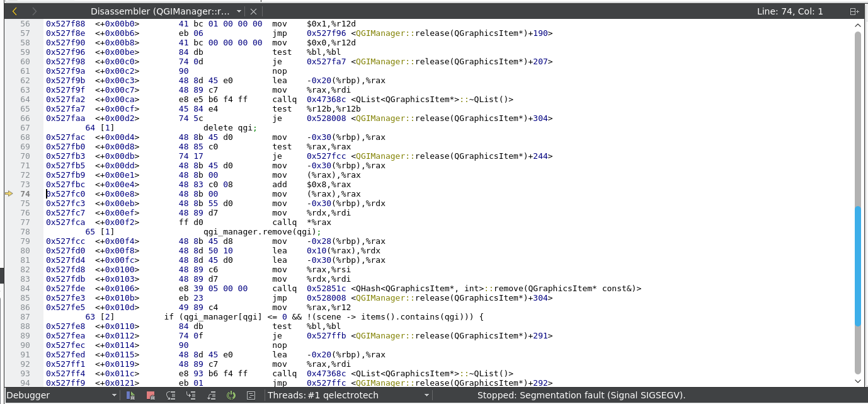This screenshot has height=404, width=868.
Task: Go back with the yellow left arrow
Action: pos(14,11)
